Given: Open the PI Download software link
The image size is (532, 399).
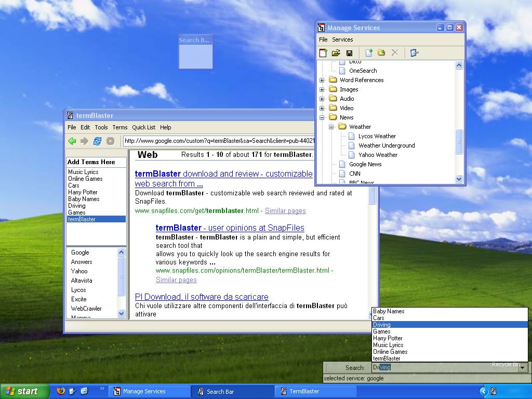Looking at the screenshot, I should [x=202, y=297].
